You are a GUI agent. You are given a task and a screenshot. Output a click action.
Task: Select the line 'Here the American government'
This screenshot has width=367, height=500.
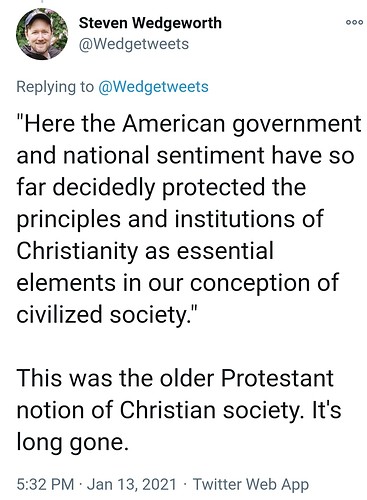click(x=189, y=124)
